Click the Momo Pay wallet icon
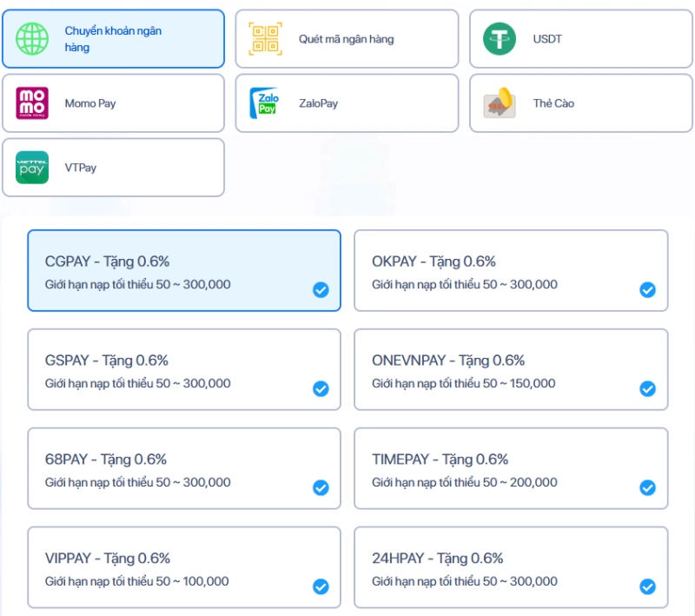The image size is (695, 616). [x=32, y=103]
